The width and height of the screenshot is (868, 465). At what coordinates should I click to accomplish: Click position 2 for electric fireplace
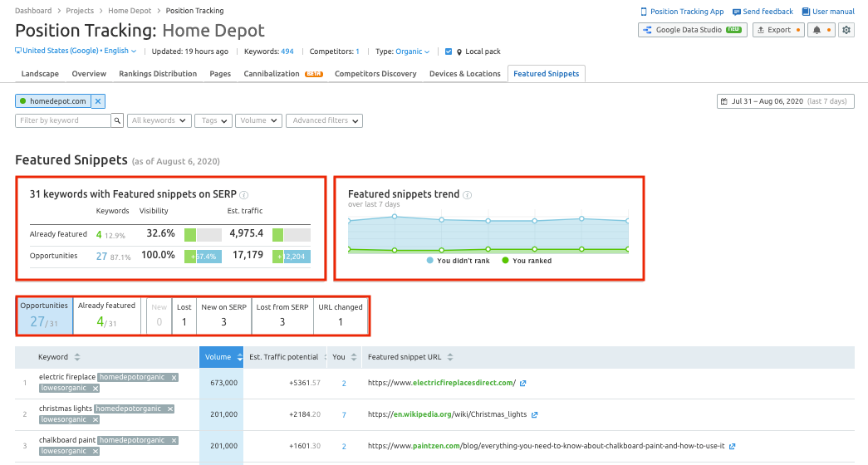(x=344, y=383)
